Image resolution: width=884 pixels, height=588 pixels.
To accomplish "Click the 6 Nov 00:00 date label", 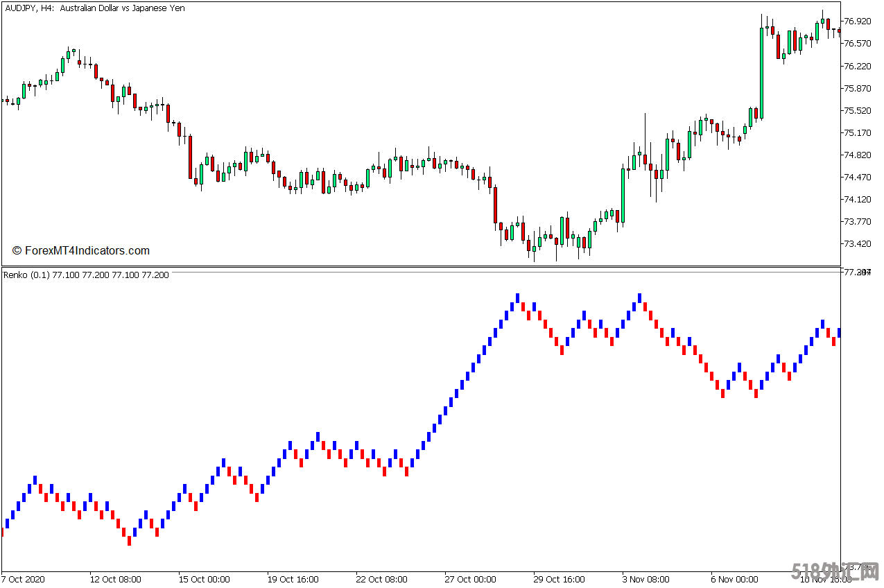I will click(x=734, y=579).
